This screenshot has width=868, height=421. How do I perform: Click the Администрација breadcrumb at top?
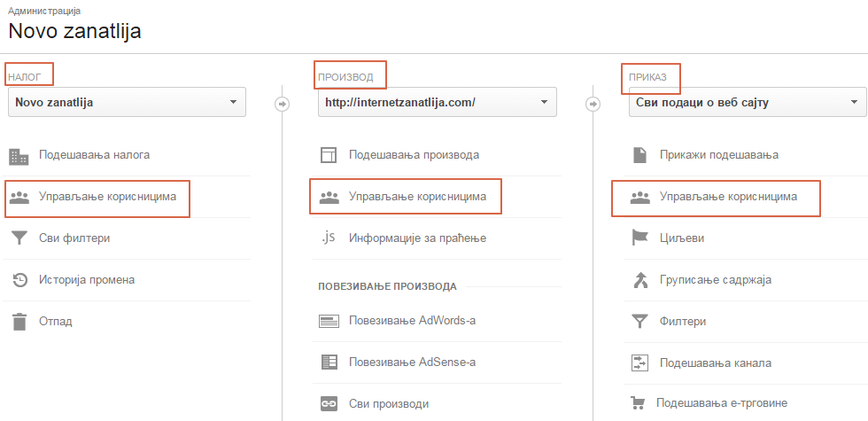(44, 11)
